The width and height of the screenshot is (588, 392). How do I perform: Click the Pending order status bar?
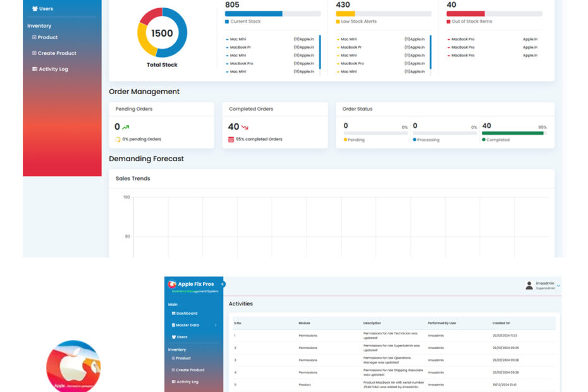(376, 133)
